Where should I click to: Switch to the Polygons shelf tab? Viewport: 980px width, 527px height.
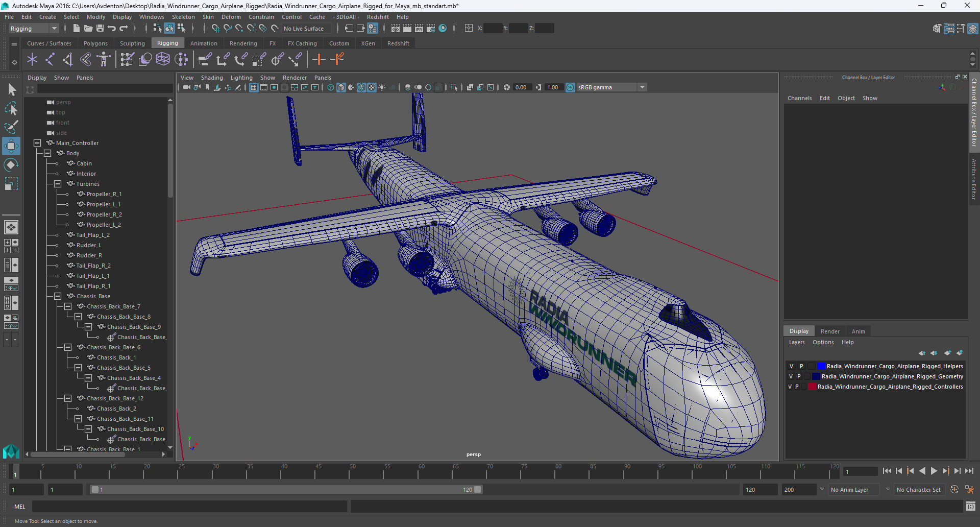pyautogui.click(x=95, y=43)
